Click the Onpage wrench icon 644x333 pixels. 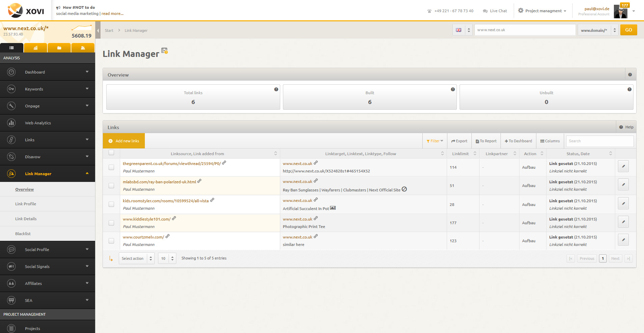click(x=12, y=106)
